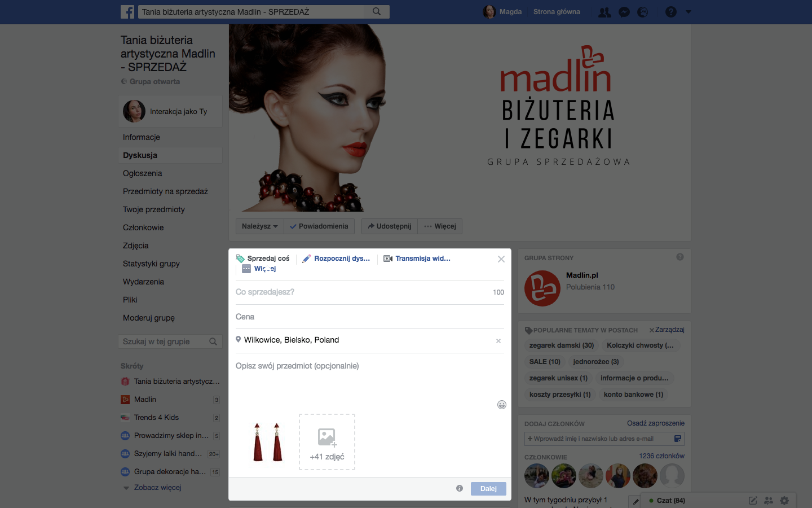Image resolution: width=812 pixels, height=508 pixels.
Task: Click Zarządzaj popular topics link
Action: (x=669, y=330)
